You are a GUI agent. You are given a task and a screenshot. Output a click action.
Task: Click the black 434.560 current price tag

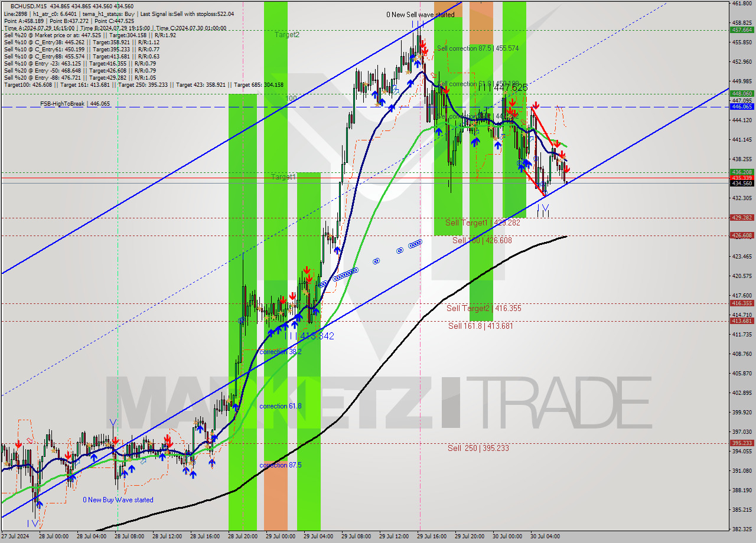(742, 183)
